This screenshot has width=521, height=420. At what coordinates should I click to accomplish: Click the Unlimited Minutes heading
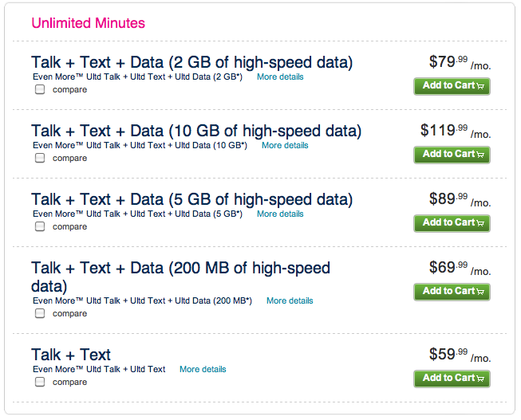tap(88, 23)
